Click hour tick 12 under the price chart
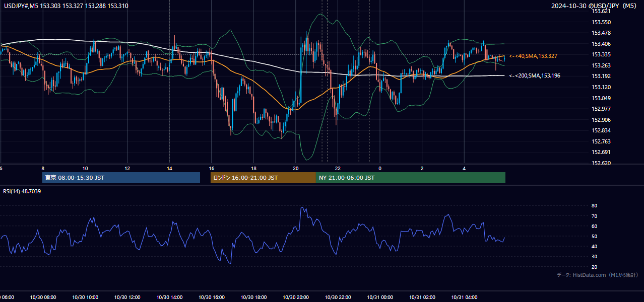Image resolution: width=644 pixels, height=302 pixels. pos(127,168)
